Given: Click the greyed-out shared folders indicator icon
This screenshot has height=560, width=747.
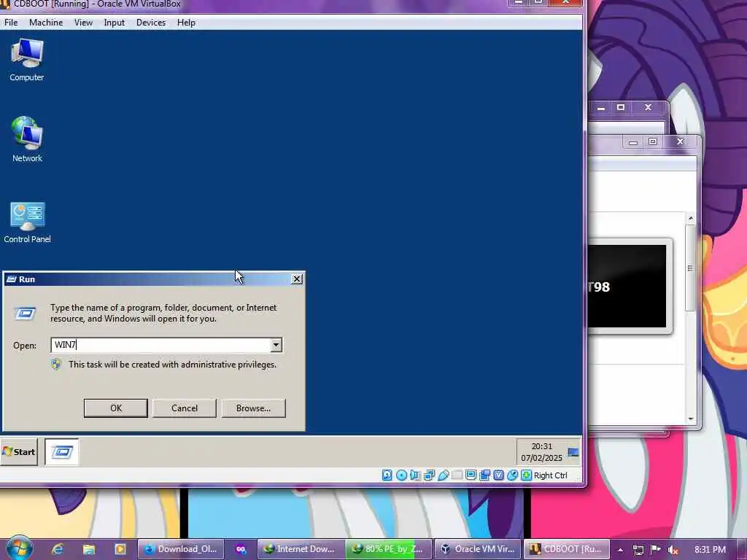Looking at the screenshot, I should (457, 475).
